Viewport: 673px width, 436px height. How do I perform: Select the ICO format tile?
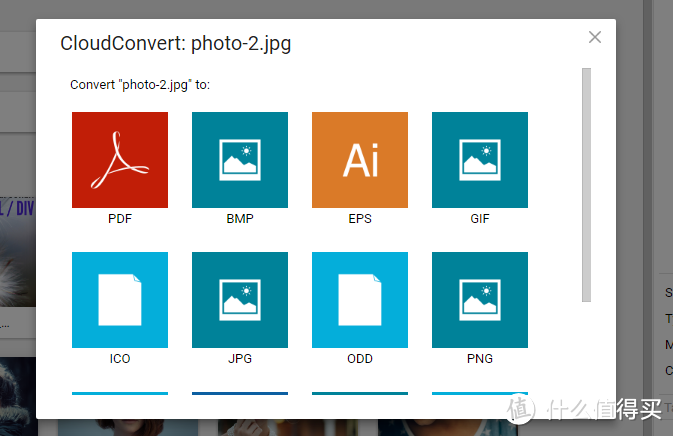tap(120, 300)
